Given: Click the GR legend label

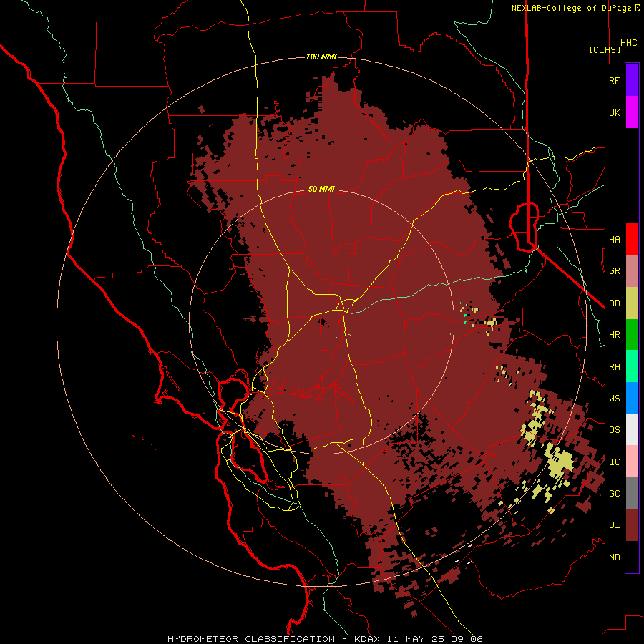Looking at the screenshot, I should tap(614, 271).
